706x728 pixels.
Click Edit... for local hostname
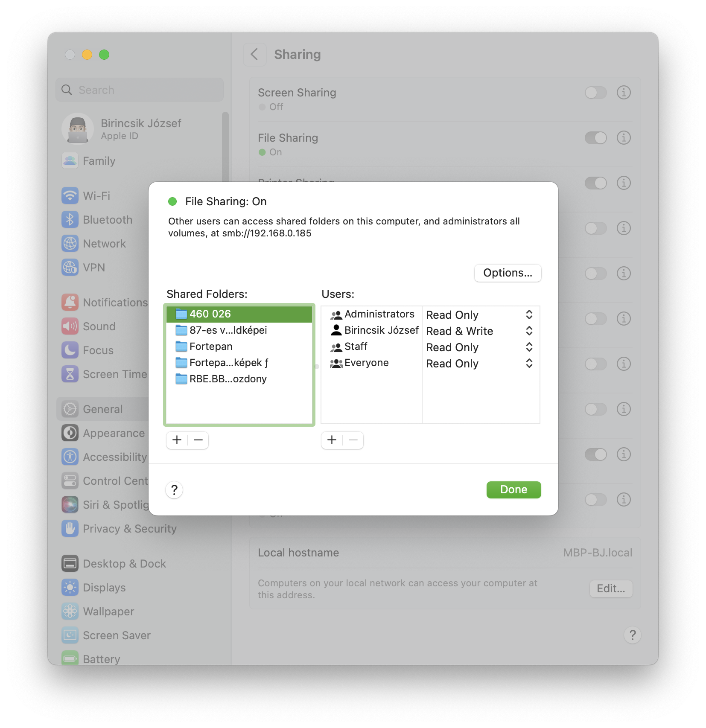click(x=611, y=589)
